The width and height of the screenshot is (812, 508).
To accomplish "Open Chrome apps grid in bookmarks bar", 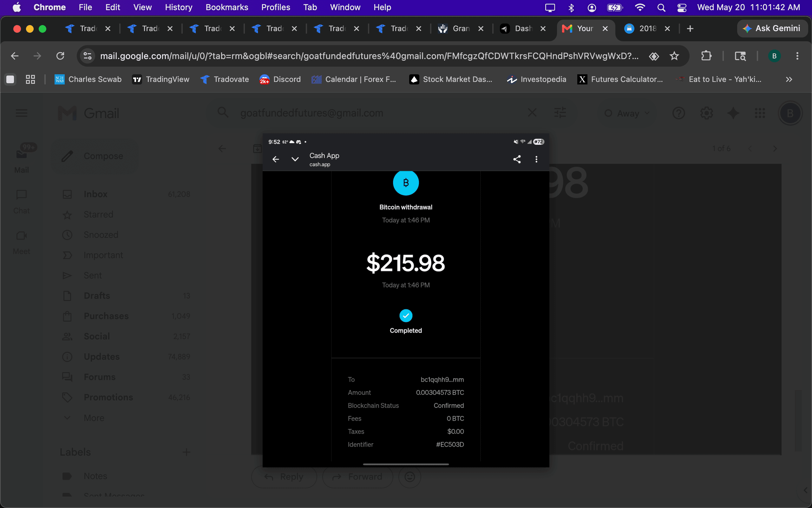I will click(30, 79).
